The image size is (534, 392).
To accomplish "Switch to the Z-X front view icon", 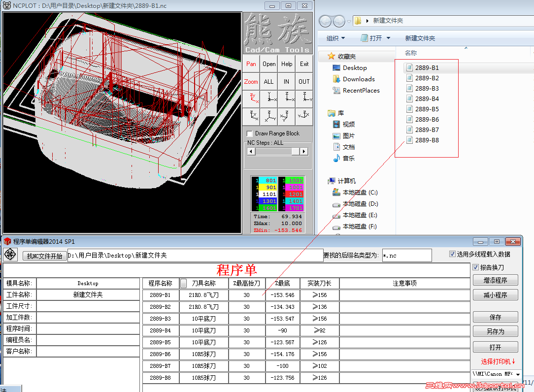I will (286, 99).
